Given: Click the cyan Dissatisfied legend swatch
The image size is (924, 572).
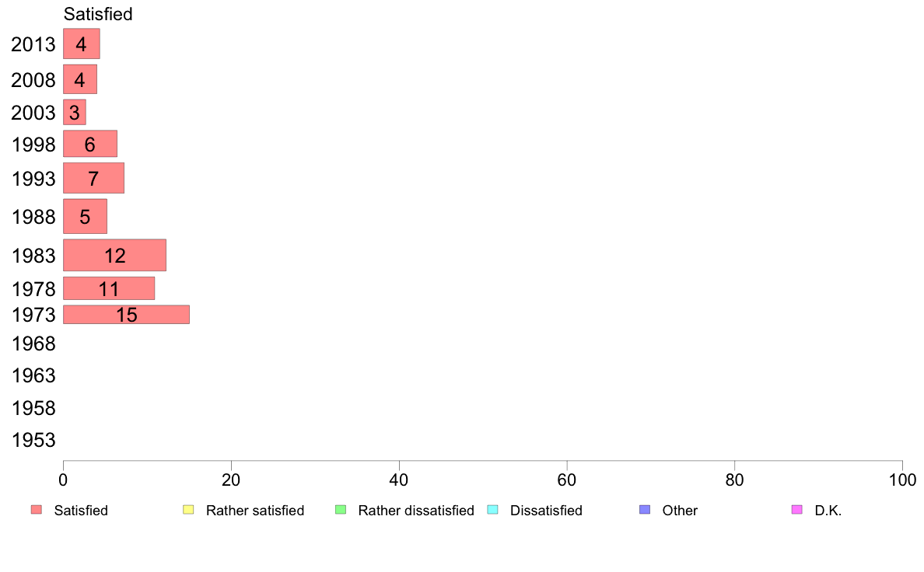Looking at the screenshot, I should 492,510.
